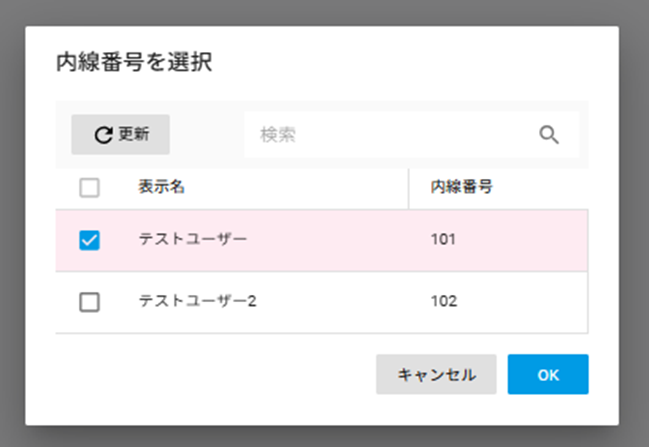Check the テストユーザー2 row checkbox

pos(89,302)
